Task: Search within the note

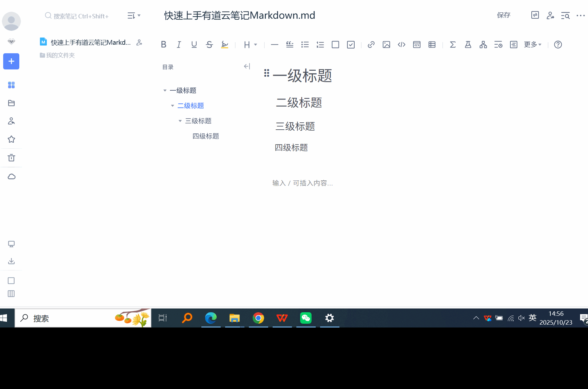Action: click(x=566, y=15)
